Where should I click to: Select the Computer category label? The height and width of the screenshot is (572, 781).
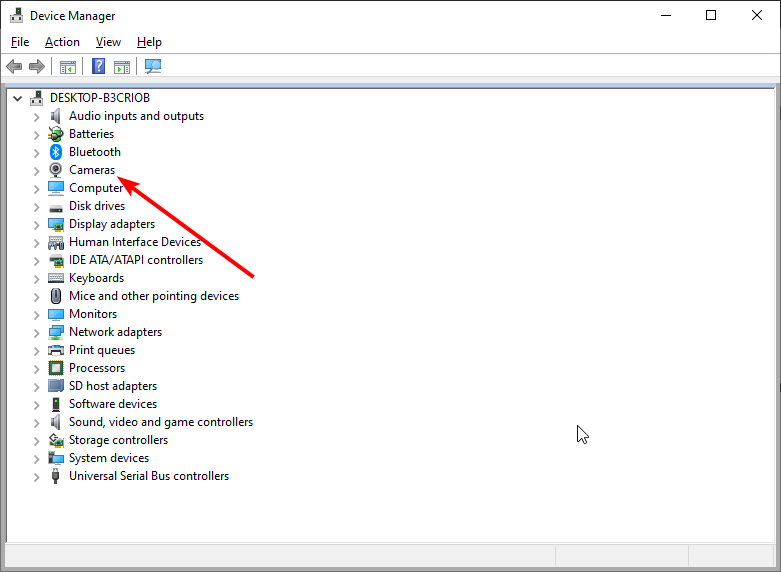[x=96, y=188]
